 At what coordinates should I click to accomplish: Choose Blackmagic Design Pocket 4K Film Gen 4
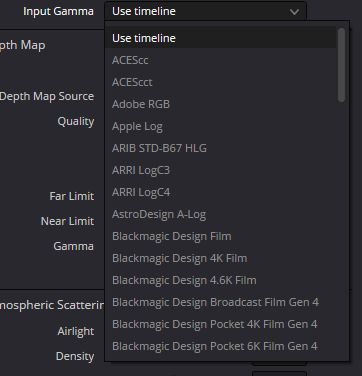pos(220,324)
